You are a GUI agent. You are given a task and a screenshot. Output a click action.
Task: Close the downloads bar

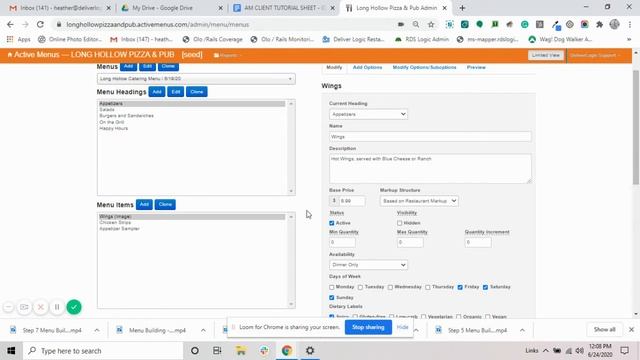pyautogui.click(x=631, y=329)
